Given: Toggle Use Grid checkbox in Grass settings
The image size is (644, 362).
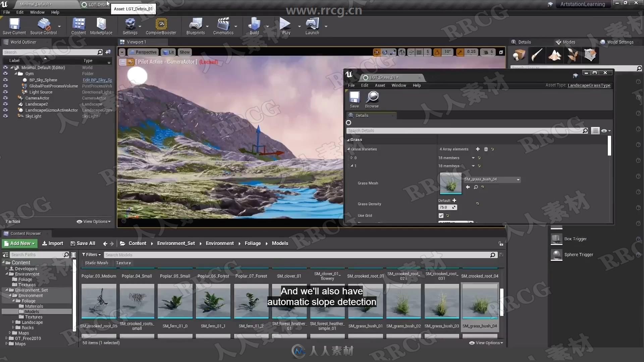Looking at the screenshot, I should tap(440, 215).
